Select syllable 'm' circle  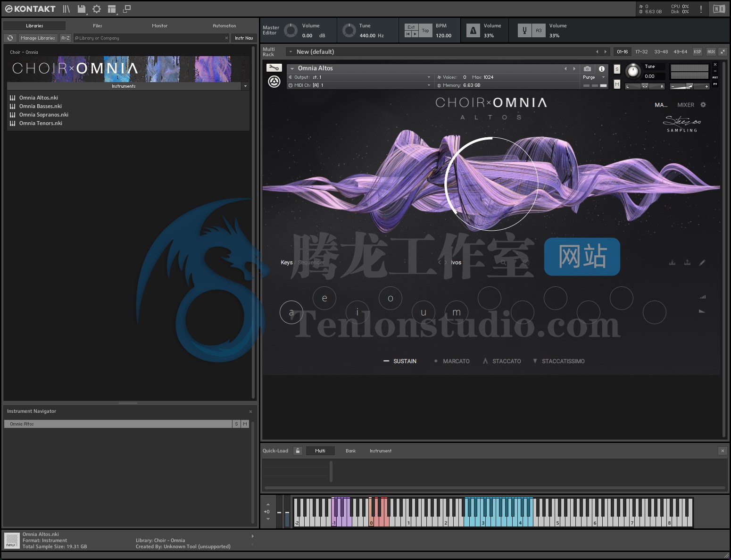click(x=457, y=312)
